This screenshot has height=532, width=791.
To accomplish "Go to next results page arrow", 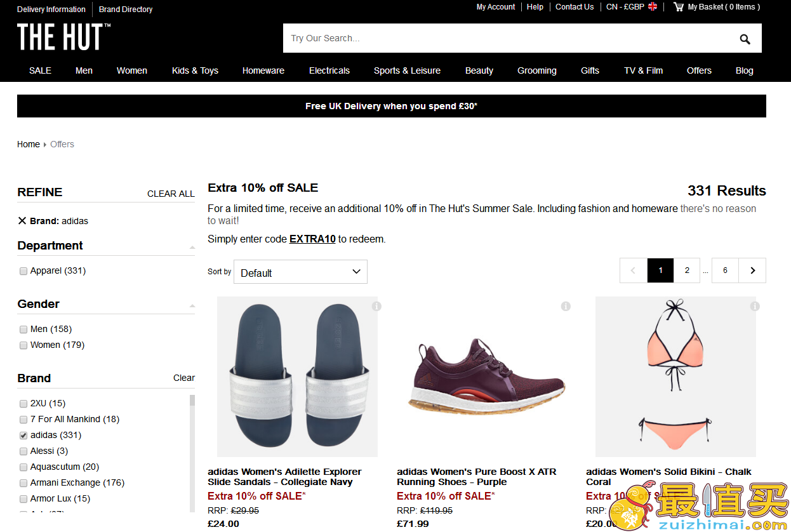I will [753, 270].
